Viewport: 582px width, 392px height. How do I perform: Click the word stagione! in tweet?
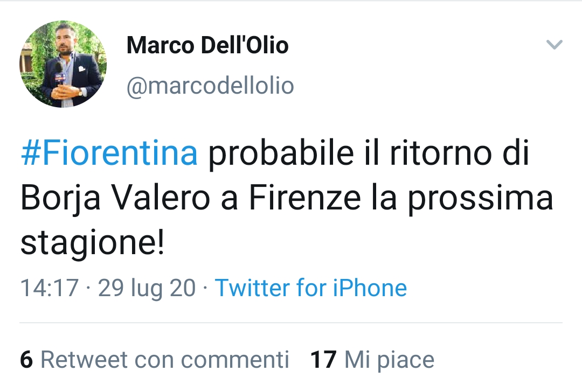[93, 243]
